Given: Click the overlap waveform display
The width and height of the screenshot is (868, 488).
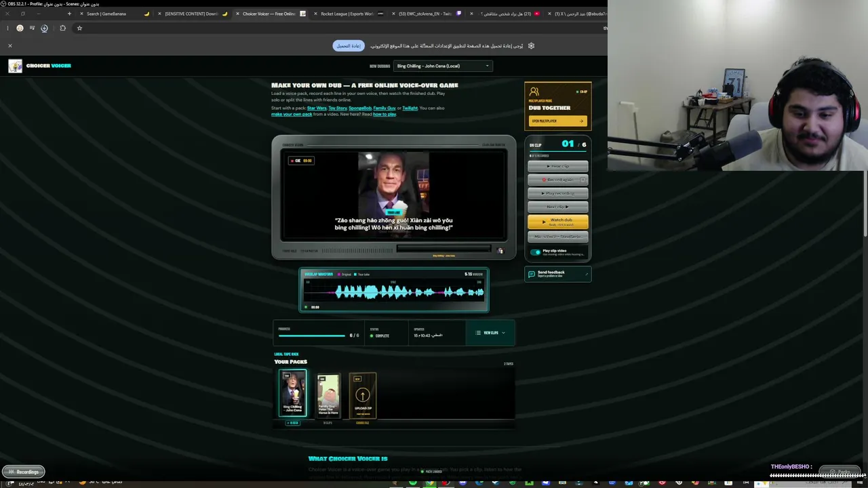Looking at the screenshot, I should (394, 291).
